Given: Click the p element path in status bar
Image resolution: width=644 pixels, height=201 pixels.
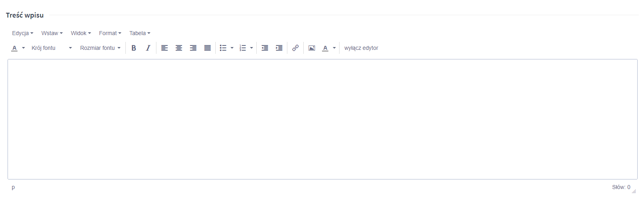Looking at the screenshot, I should [x=13, y=187].
